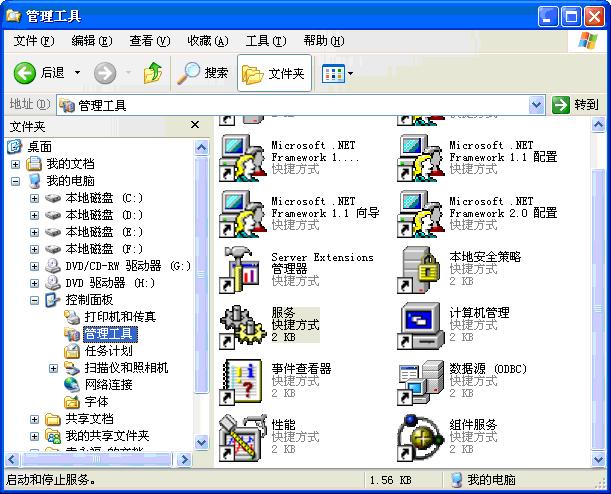611x494 pixels.
Task: Open Server Extensions 管理器 icon
Action: coord(240,270)
